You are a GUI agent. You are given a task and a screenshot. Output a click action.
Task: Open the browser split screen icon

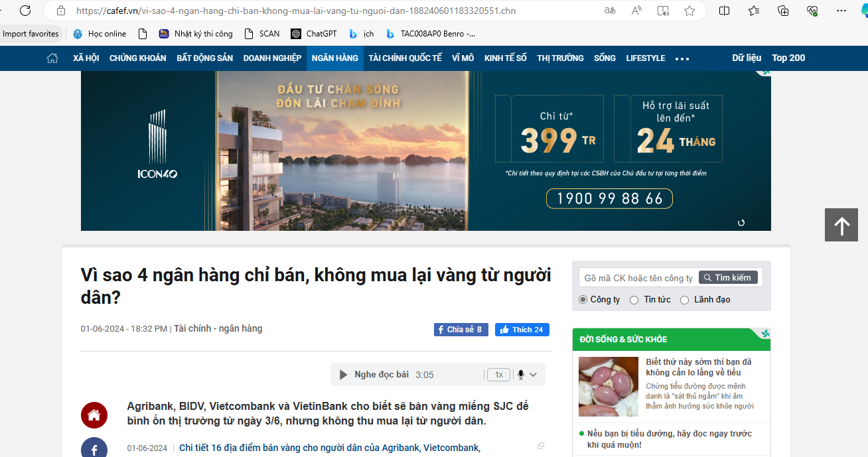coord(724,11)
